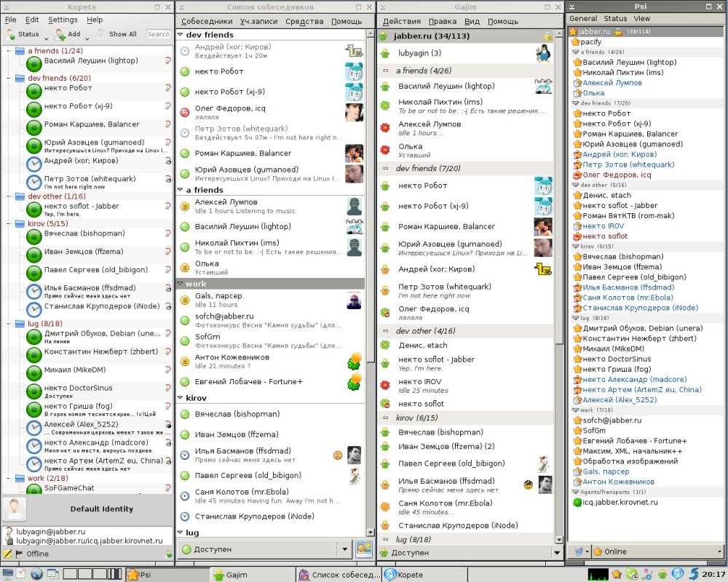
Task: Click the away icon of Алексей Лумпов in Pidgin
Action: coord(185,206)
